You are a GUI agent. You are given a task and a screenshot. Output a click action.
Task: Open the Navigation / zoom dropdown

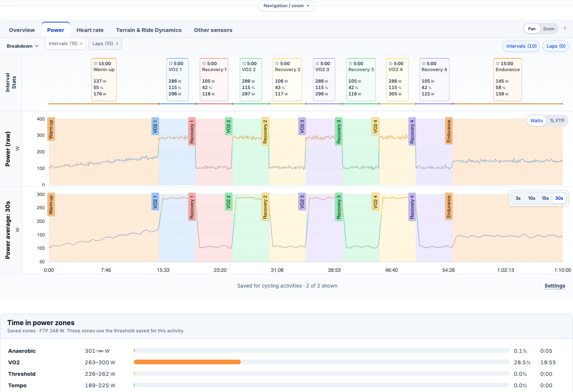(286, 6)
